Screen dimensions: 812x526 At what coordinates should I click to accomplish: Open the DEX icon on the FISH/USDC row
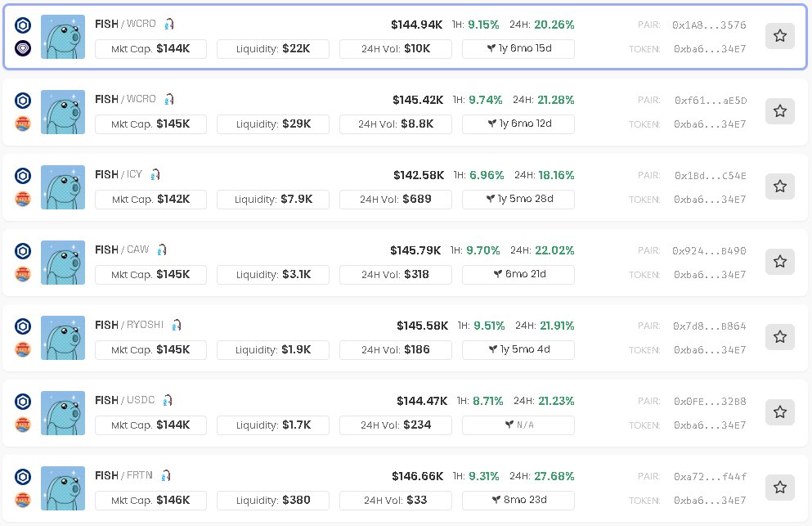pyautogui.click(x=22, y=425)
